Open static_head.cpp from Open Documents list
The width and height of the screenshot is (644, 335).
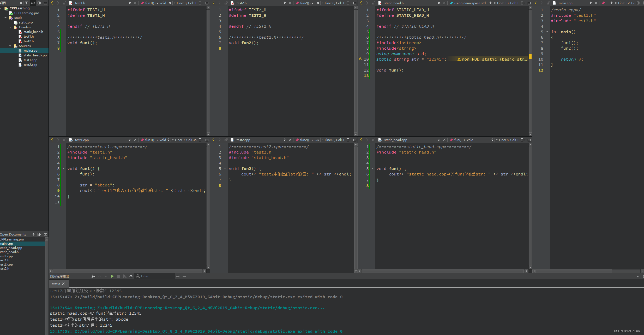coord(11,248)
